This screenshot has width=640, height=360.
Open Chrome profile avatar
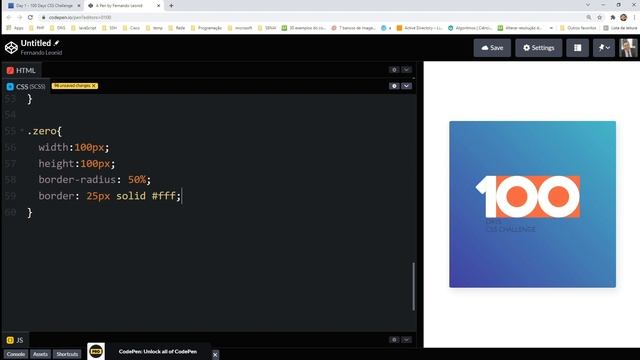(x=623, y=17)
